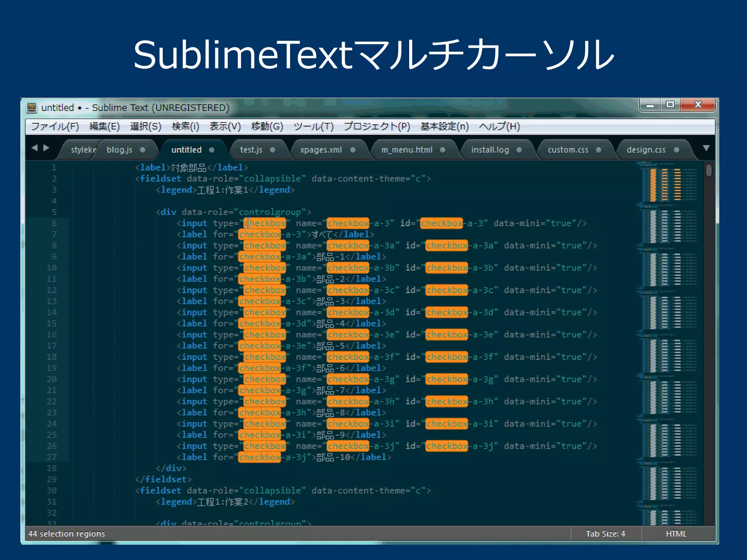Close the untitled tab via its dot

coord(212,150)
